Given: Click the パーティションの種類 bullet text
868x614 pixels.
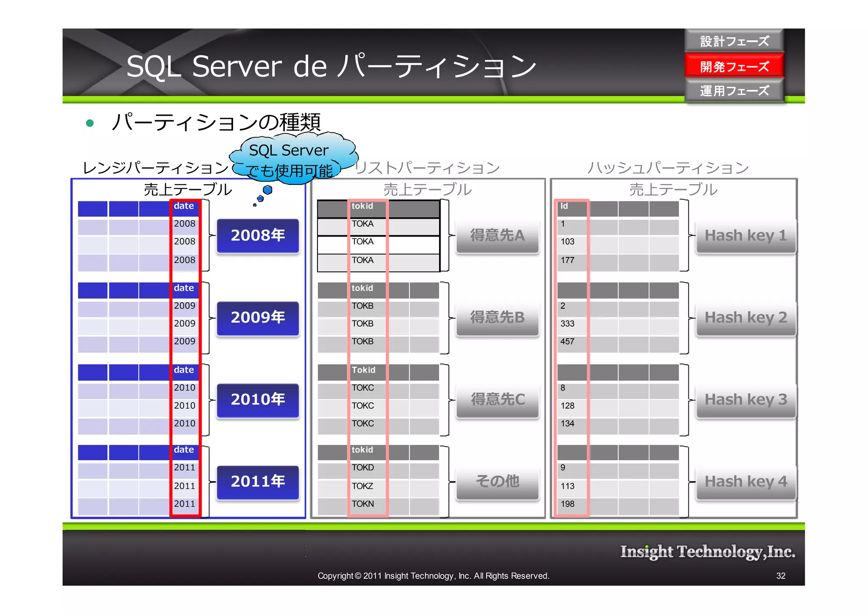Looking at the screenshot, I should coord(216,122).
